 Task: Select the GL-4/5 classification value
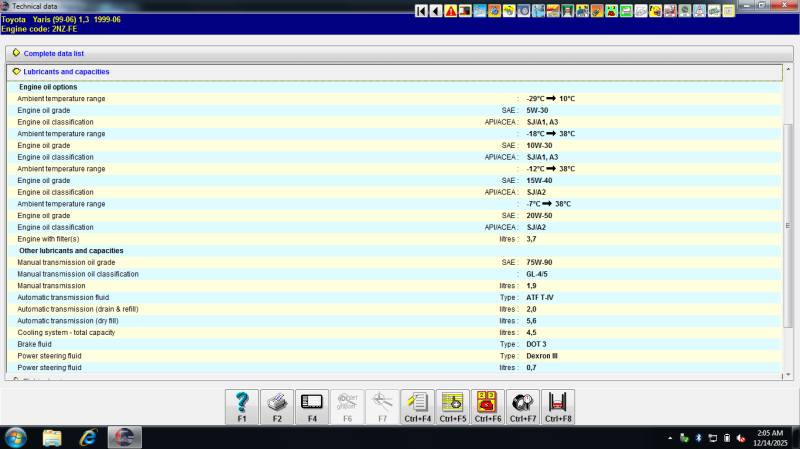tap(537, 275)
